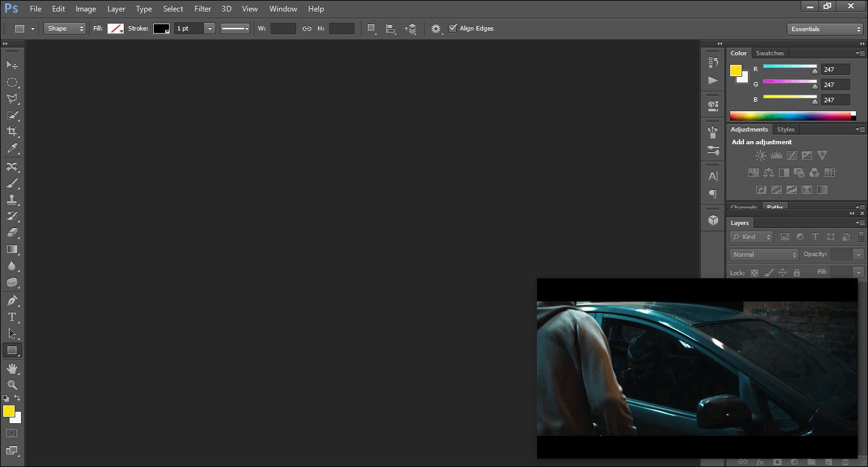Open the Image menu
The image size is (868, 467).
pos(86,9)
